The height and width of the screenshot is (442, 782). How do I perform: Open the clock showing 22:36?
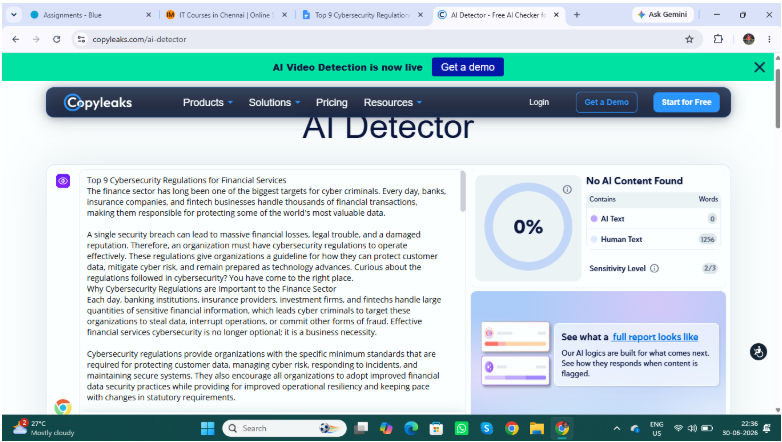click(x=740, y=428)
